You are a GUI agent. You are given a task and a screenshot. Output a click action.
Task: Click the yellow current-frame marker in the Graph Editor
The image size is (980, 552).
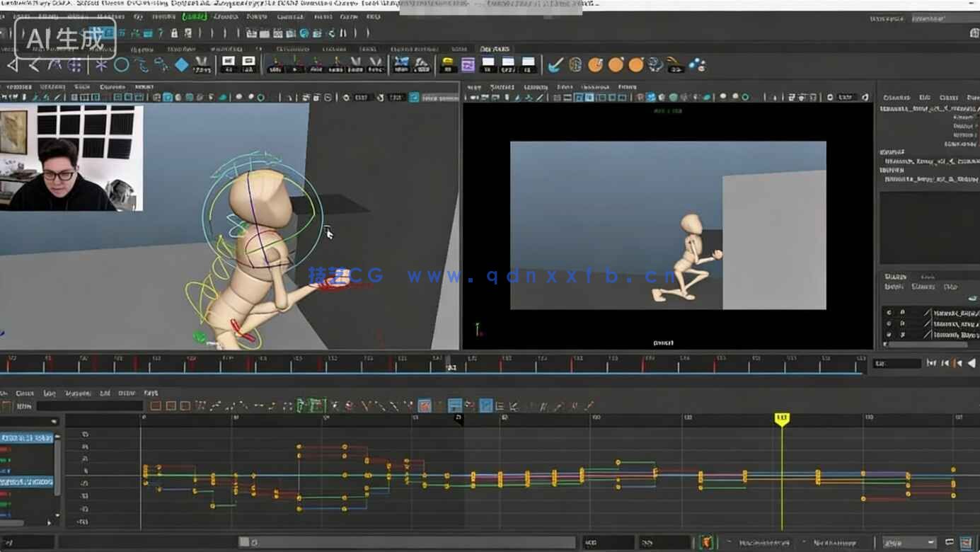(x=781, y=419)
